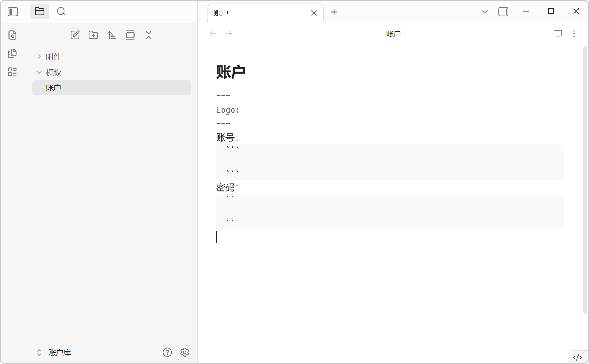589x364 pixels.
Task: Toggle the left sidebar collapse icon
Action: click(13, 12)
